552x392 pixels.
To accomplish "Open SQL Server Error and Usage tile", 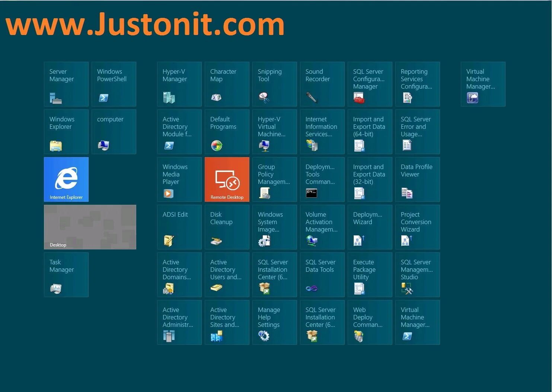I will point(418,132).
